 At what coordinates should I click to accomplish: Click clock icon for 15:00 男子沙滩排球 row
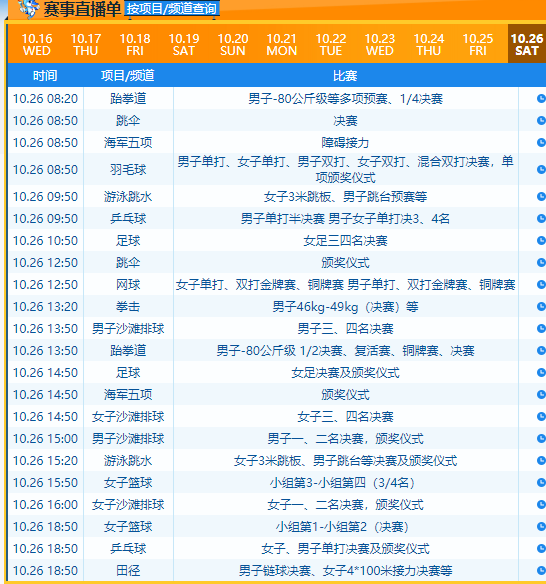541,438
